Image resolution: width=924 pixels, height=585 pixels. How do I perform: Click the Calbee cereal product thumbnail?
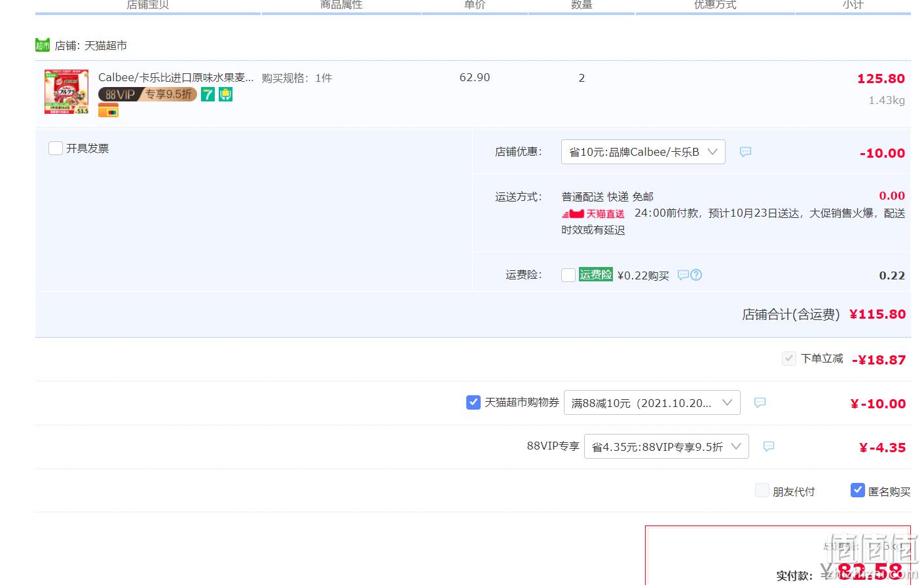[66, 92]
